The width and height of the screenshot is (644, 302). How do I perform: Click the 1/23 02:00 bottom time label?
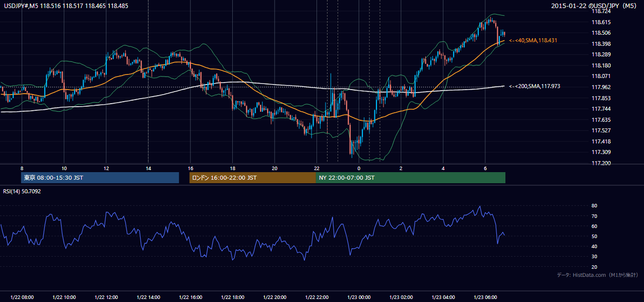[x=401, y=297]
